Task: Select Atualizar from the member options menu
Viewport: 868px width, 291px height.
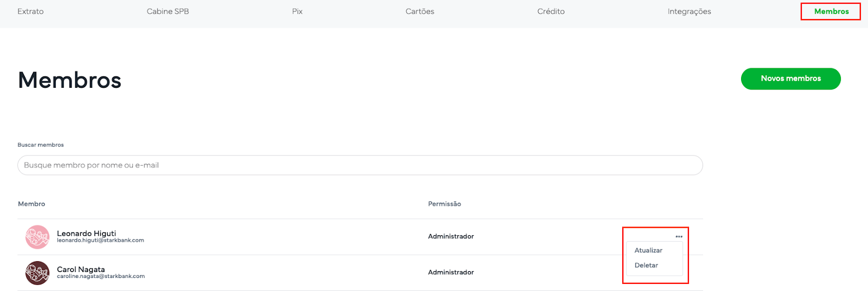Action: [x=648, y=250]
